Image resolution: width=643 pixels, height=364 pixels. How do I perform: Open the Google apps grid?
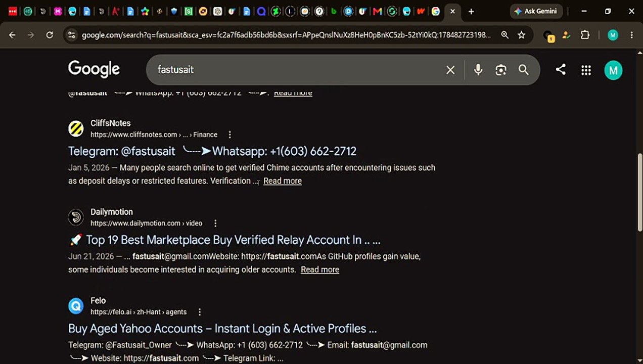[x=586, y=70]
